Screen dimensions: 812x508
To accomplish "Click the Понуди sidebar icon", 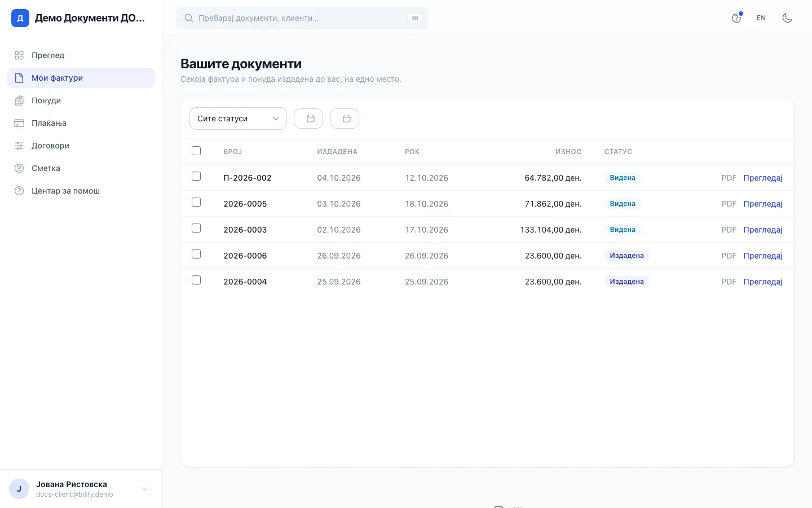I will click(x=19, y=100).
